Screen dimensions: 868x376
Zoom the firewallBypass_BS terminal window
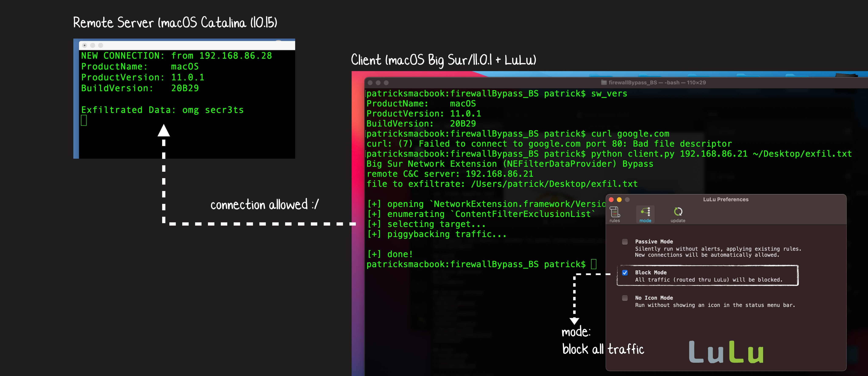pos(386,83)
